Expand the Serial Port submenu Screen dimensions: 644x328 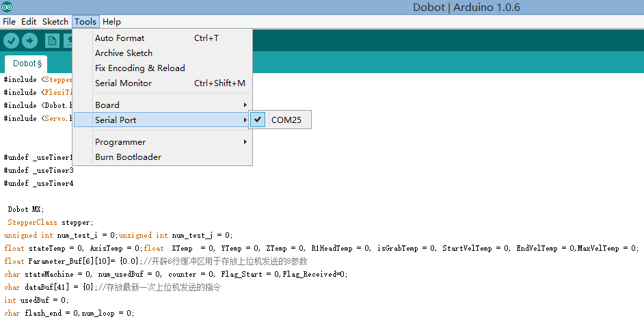[161, 120]
